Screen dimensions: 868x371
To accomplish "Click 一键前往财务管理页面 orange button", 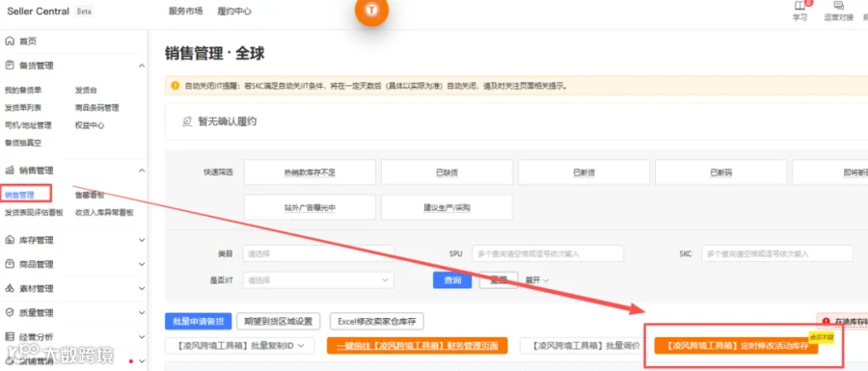I will point(418,346).
